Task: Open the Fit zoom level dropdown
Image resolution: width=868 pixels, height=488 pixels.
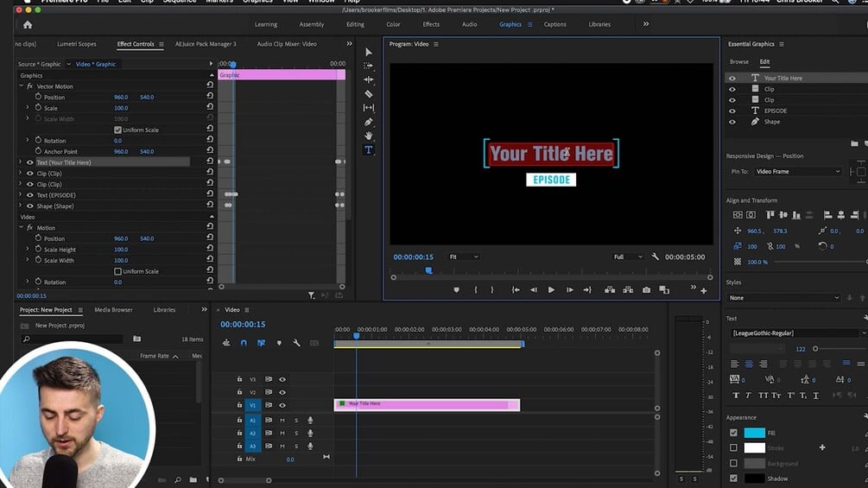Action: (x=464, y=257)
